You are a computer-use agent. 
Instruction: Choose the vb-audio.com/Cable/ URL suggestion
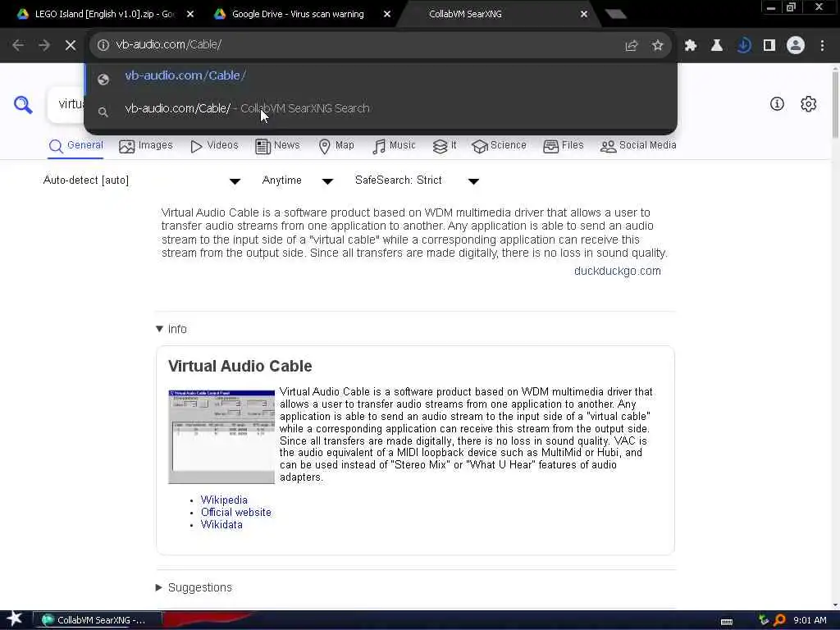click(381, 76)
